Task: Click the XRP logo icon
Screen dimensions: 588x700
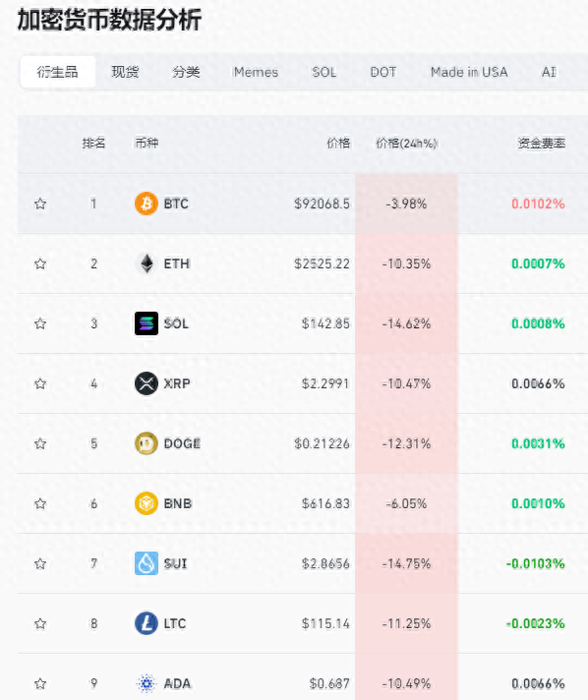Action: [147, 383]
